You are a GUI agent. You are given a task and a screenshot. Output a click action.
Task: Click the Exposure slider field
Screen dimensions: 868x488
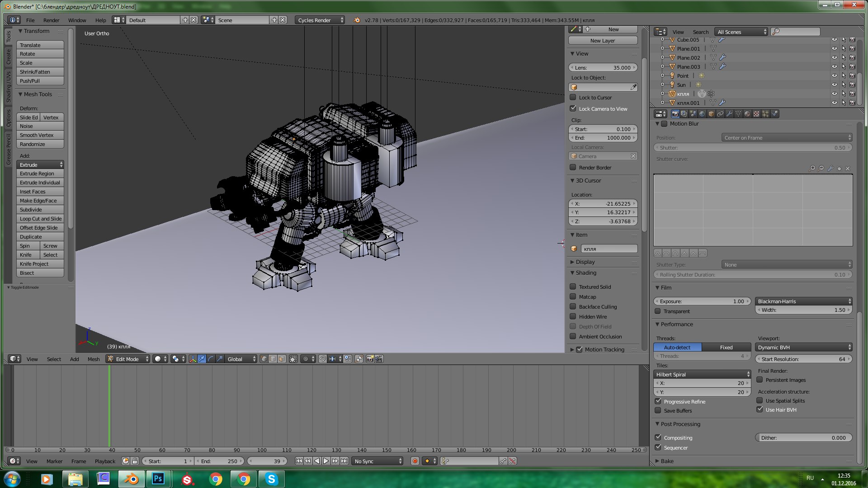point(702,301)
